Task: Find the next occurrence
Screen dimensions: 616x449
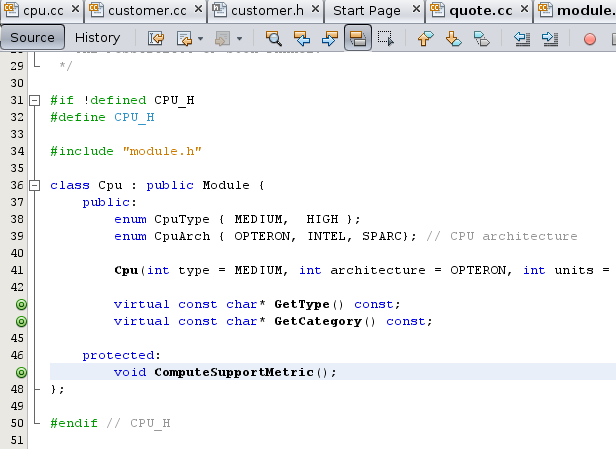Action: point(329,39)
